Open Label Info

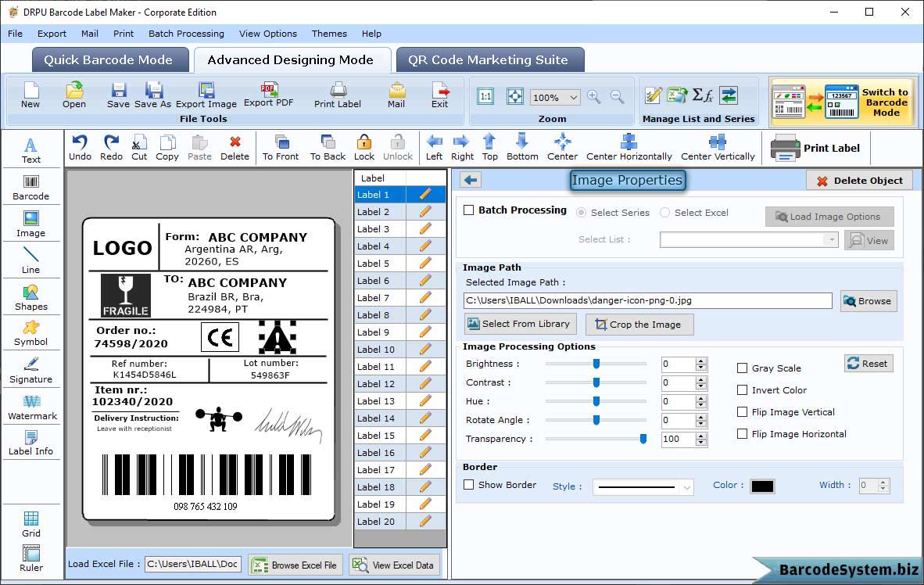click(30, 443)
